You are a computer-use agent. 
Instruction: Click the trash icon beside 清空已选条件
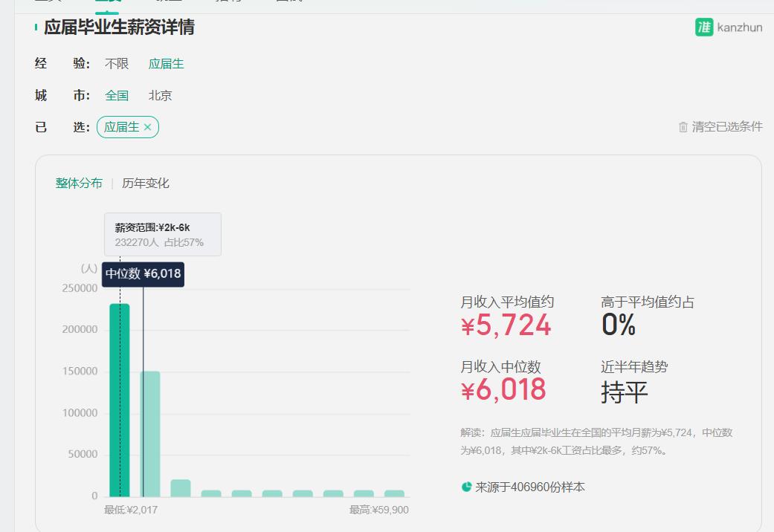(683, 127)
